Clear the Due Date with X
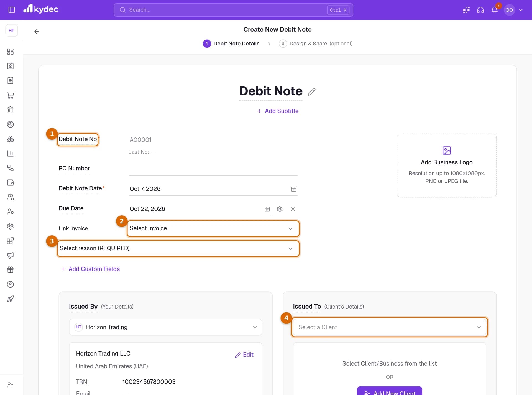 click(293, 209)
